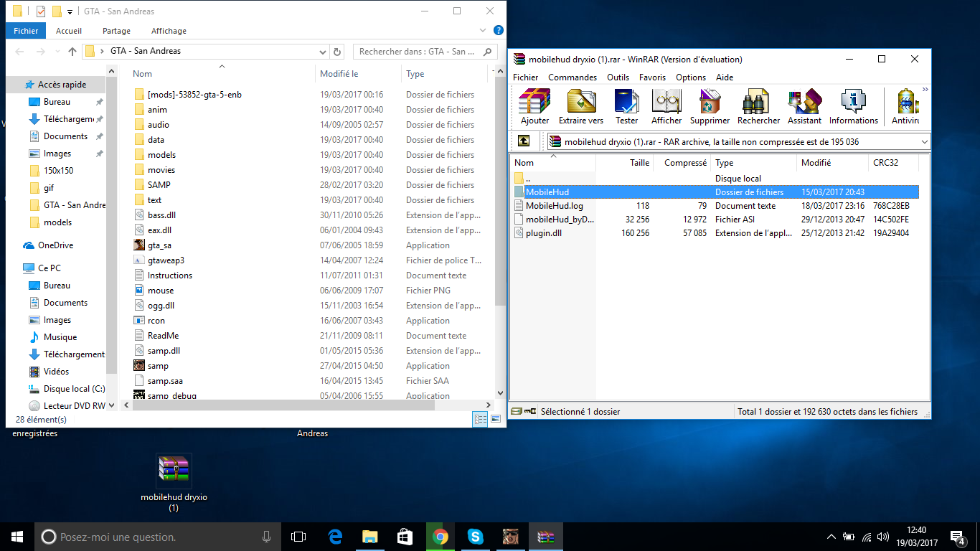Image resolution: width=980 pixels, height=551 pixels.
Task: Open the Assistant wizard icon
Action: tap(804, 107)
